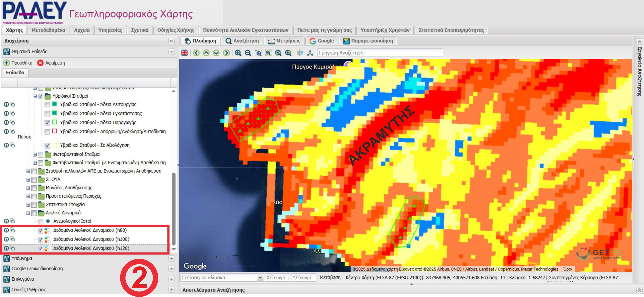Expand the Φωτοβολταϊκοί Σταθμοί tree node
Viewport: 644px width, 297px height.
[x=35, y=155]
